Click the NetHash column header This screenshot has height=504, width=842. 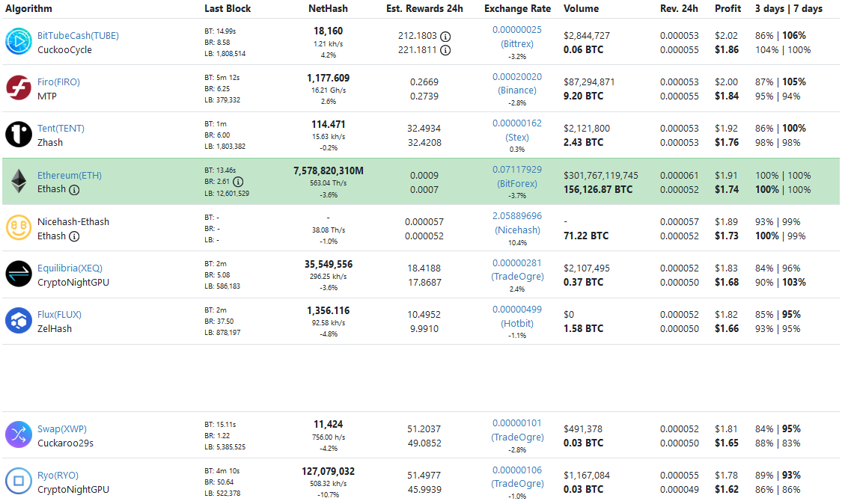click(x=328, y=8)
